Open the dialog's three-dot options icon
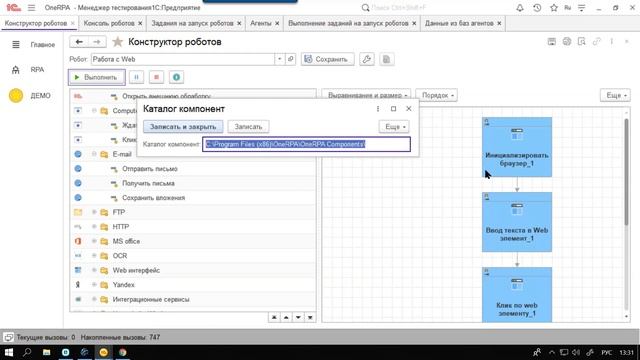The image size is (640, 360). [378, 109]
